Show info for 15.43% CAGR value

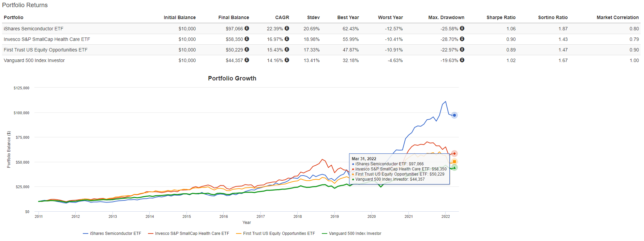coord(287,50)
